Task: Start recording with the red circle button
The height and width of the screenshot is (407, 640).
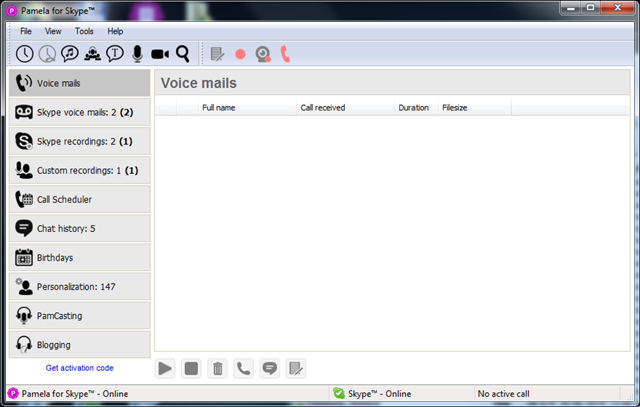Action: (x=240, y=54)
